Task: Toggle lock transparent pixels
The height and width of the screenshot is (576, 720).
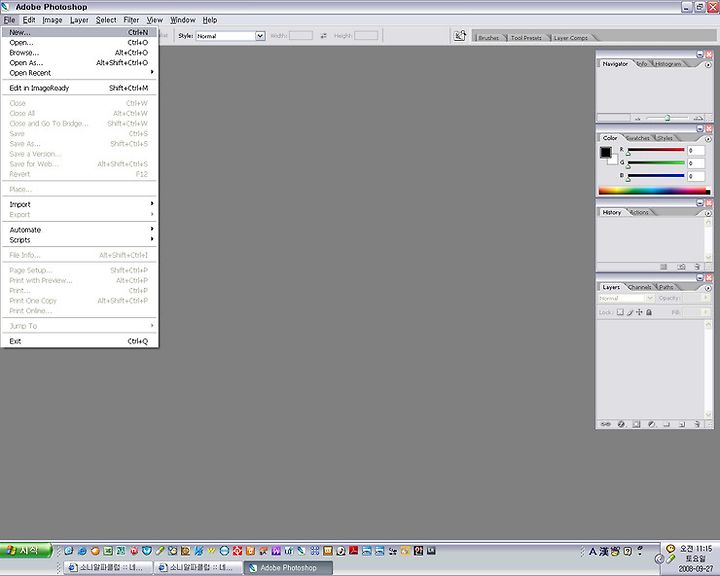Action: coord(620,312)
